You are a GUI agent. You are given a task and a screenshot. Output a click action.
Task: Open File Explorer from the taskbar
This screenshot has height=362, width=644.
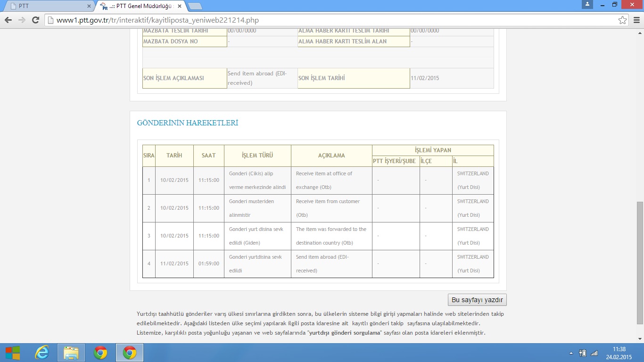click(x=71, y=353)
